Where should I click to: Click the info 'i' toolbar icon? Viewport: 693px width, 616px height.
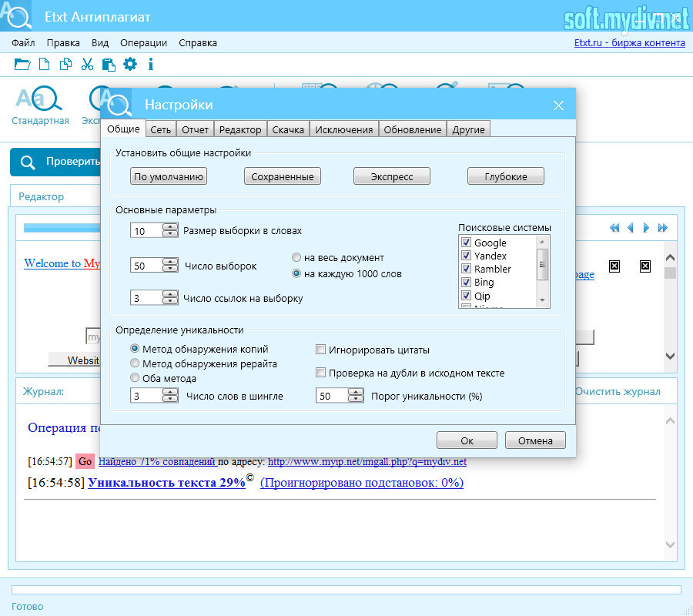[151, 64]
